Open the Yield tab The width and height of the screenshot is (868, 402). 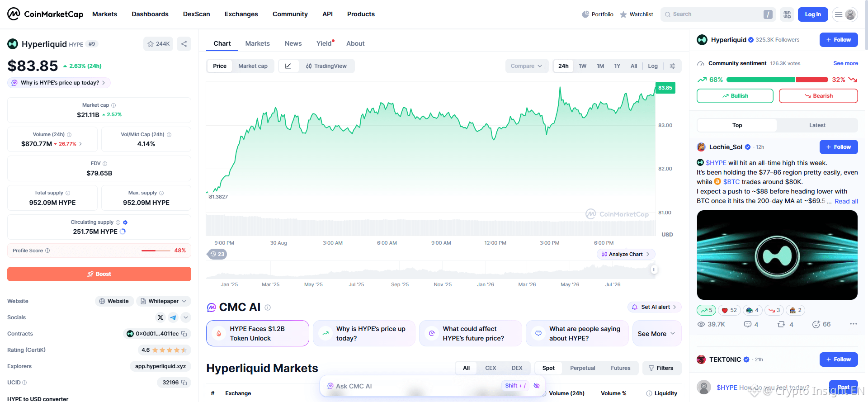click(324, 43)
